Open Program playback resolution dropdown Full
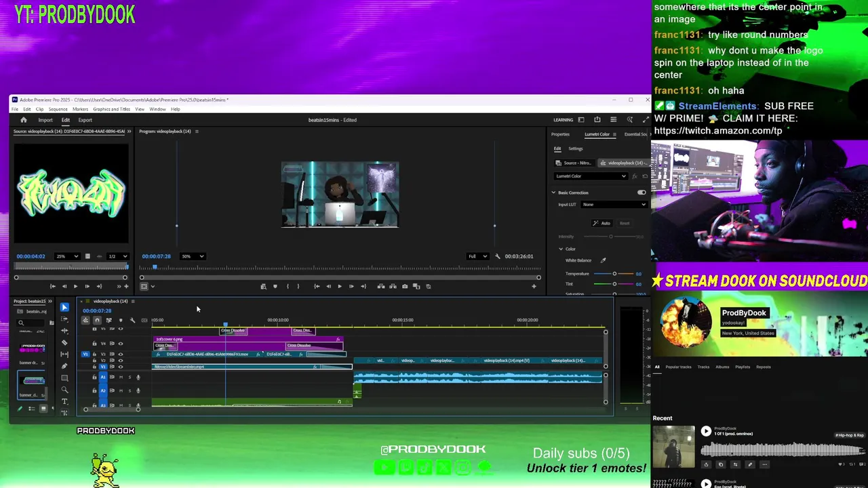The height and width of the screenshot is (488, 868). click(477, 256)
